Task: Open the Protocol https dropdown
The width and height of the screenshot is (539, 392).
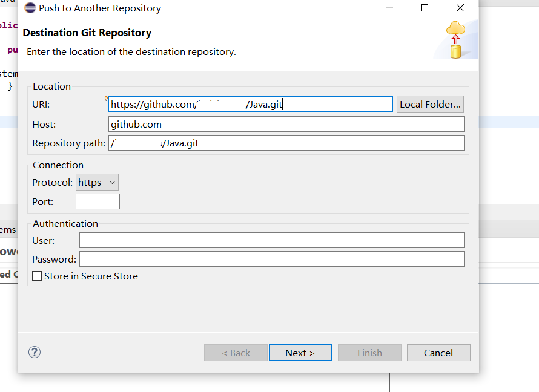Action: (97, 182)
